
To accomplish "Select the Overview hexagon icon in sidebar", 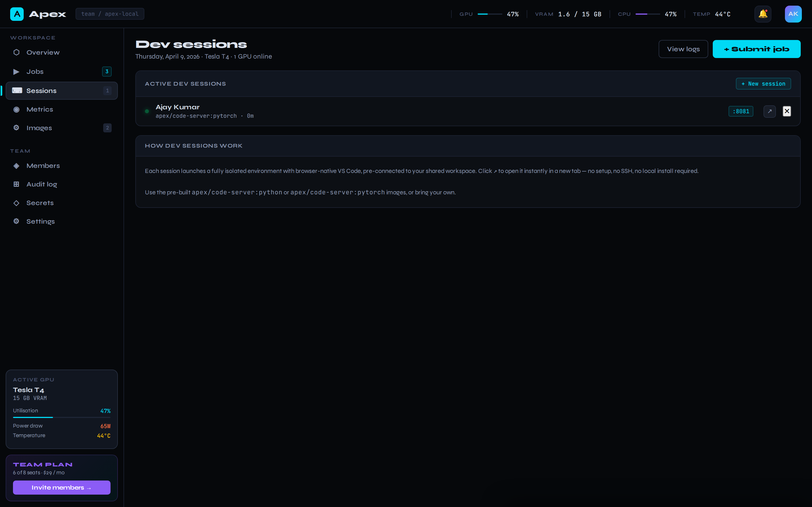I will [16, 52].
